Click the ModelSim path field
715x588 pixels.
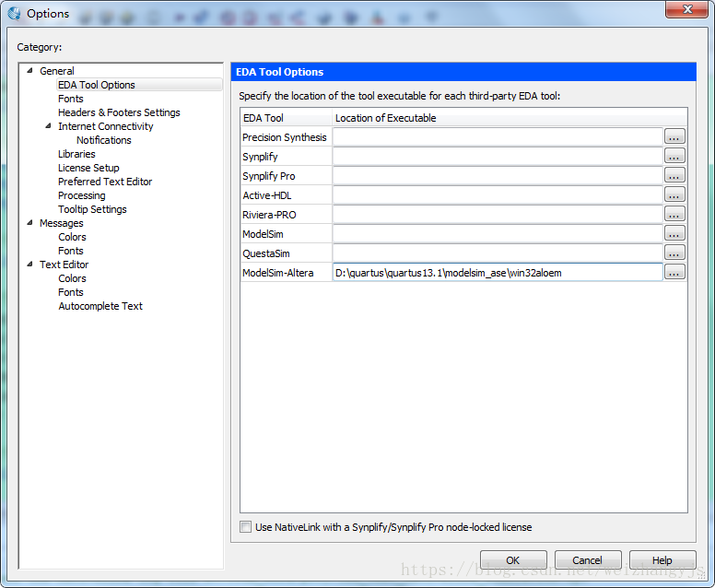pyautogui.click(x=498, y=233)
